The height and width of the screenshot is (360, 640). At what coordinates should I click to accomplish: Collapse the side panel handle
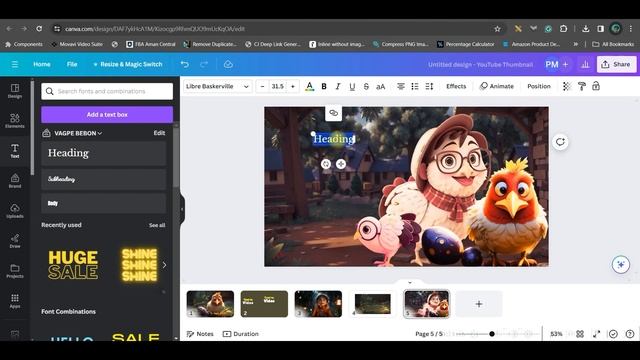click(182, 209)
